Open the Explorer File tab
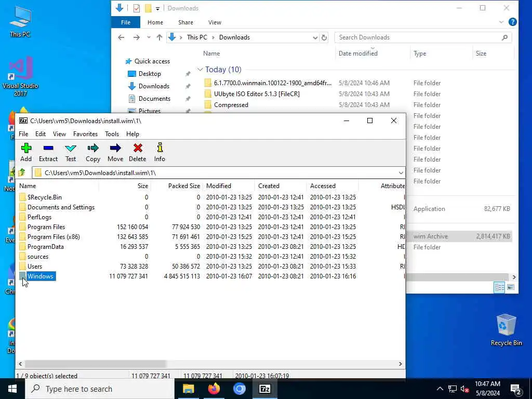 [126, 22]
